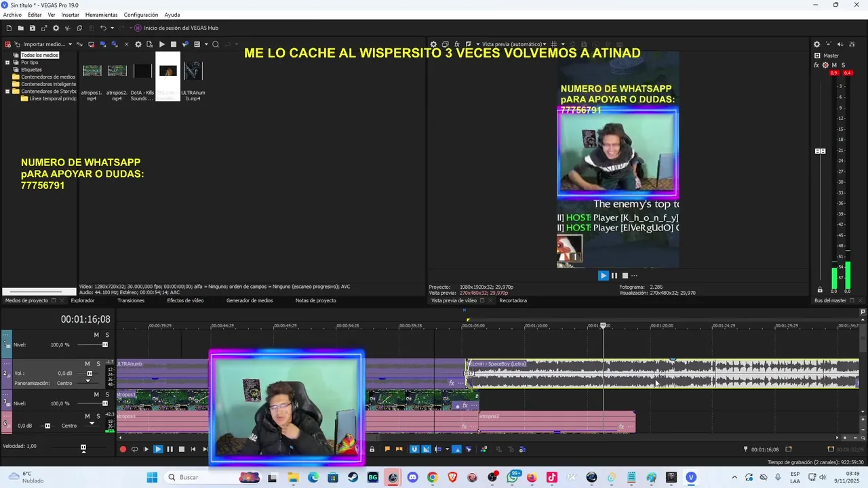Image resolution: width=868 pixels, height=488 pixels.
Task: Open the undo history dropdown arrow
Action: pos(112,28)
